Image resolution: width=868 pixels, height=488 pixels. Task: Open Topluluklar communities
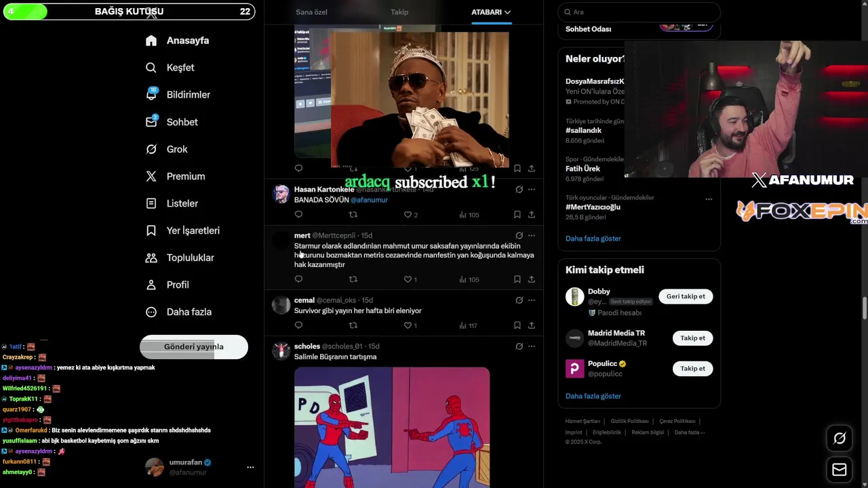(x=180, y=258)
